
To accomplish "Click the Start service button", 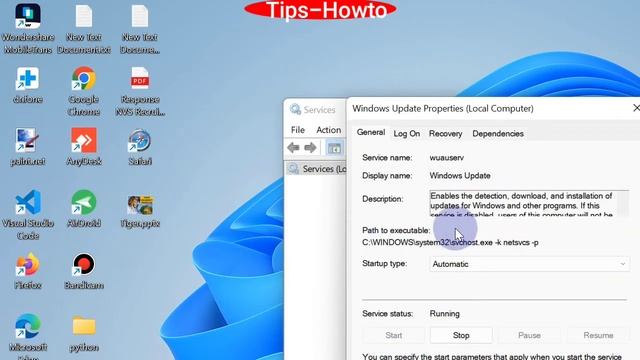I will (393, 335).
